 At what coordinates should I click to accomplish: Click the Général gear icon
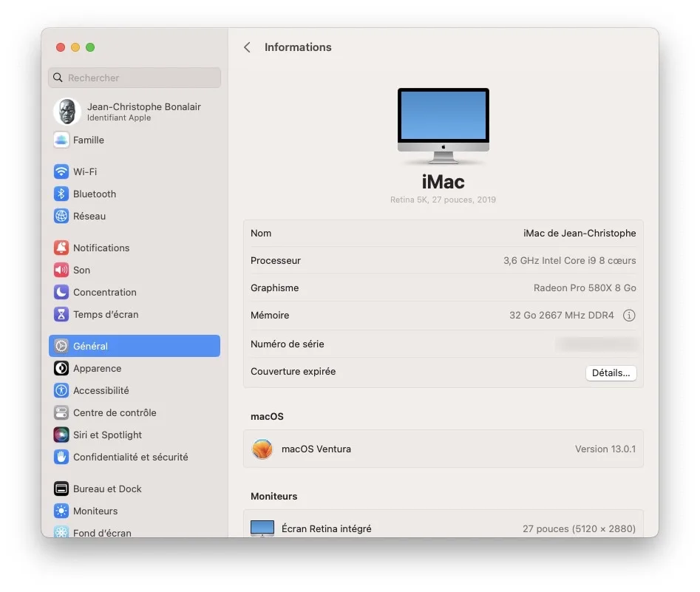coord(61,346)
